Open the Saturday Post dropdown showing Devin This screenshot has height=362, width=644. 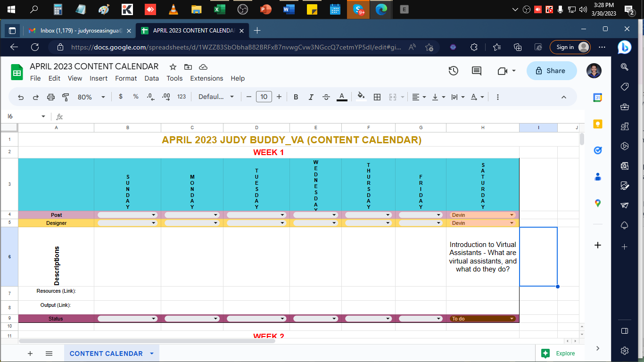pos(483,215)
